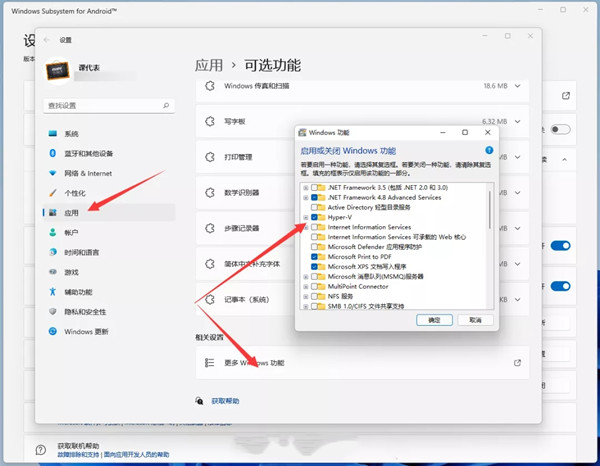This screenshot has height=466, width=600.
Task: Toggle the Hyper-V checkbox
Action: point(314,217)
